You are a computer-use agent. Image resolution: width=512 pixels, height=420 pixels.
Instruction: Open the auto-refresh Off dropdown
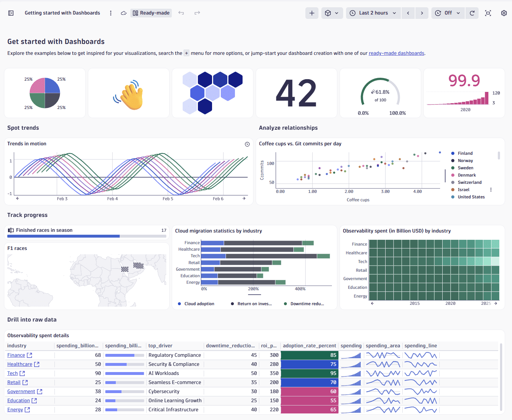[448, 13]
